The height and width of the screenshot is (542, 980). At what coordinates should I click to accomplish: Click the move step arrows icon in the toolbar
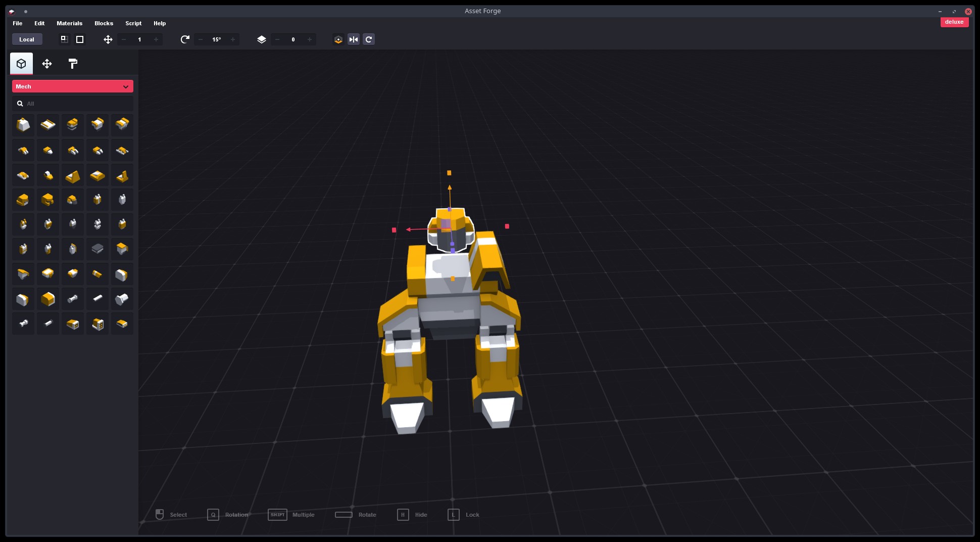point(108,39)
